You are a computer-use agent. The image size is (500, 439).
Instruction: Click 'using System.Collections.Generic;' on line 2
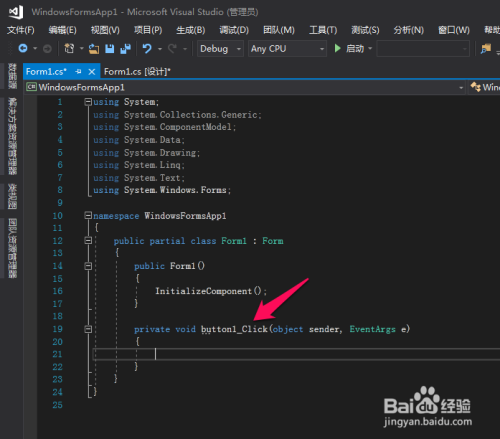177,115
